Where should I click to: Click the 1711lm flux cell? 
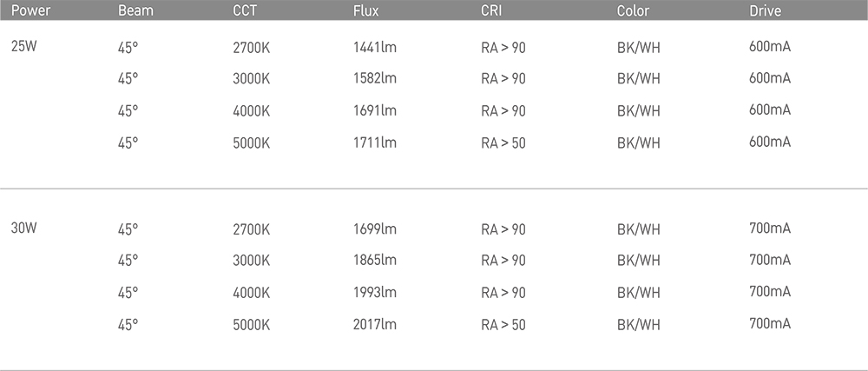(375, 142)
